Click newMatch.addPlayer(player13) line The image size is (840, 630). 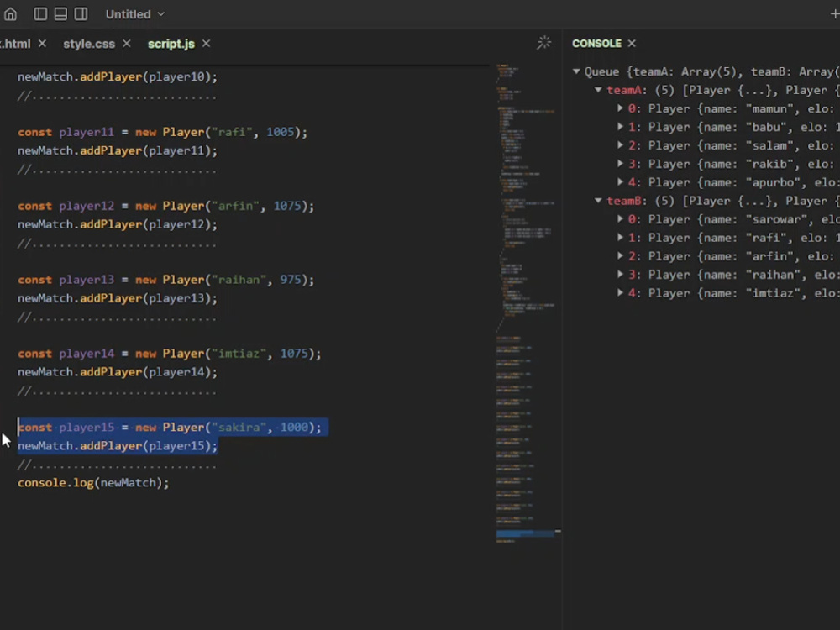[x=118, y=298]
